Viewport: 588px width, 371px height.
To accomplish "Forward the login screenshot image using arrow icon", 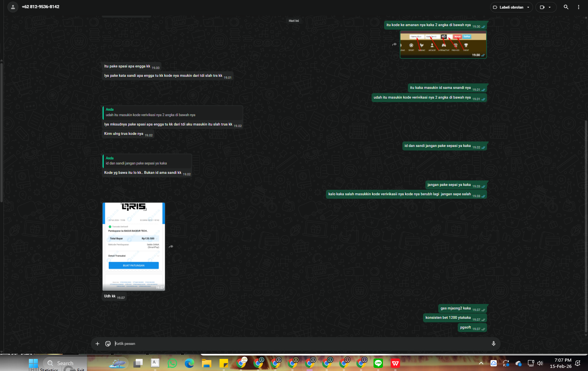I will click(x=394, y=44).
